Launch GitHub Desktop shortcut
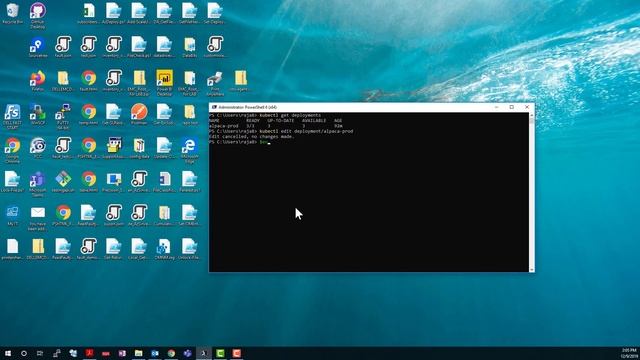The height and width of the screenshot is (360, 640). 38,15
